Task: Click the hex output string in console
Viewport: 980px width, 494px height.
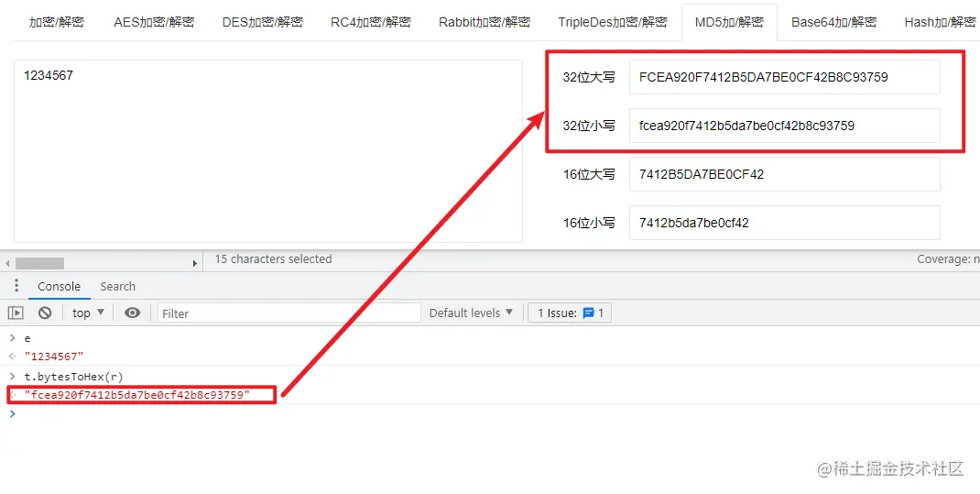Action: (136, 395)
